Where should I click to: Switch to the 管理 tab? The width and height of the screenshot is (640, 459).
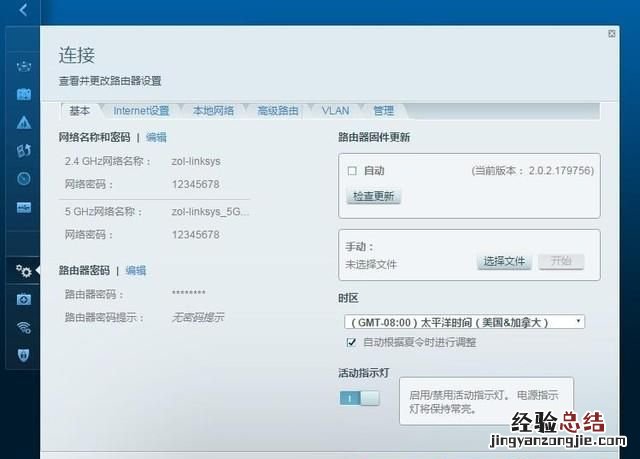tap(384, 111)
